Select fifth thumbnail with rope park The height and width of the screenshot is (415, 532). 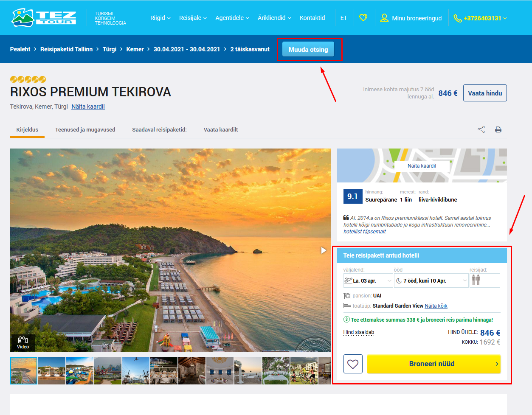point(136,371)
